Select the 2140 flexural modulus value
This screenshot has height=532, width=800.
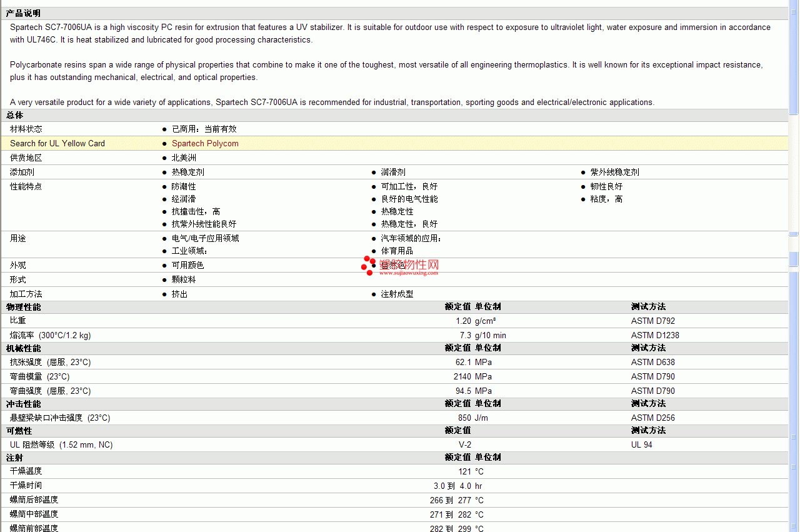pos(462,376)
